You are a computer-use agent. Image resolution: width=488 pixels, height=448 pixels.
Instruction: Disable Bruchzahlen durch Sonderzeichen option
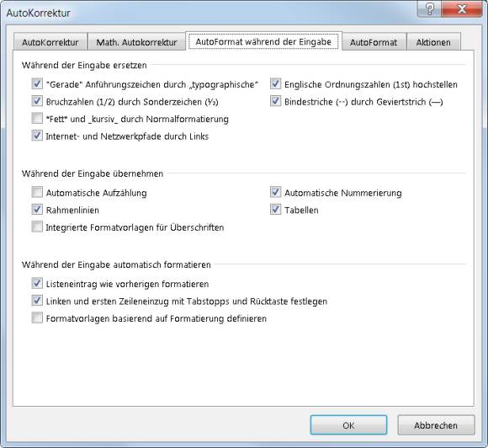[x=37, y=101]
